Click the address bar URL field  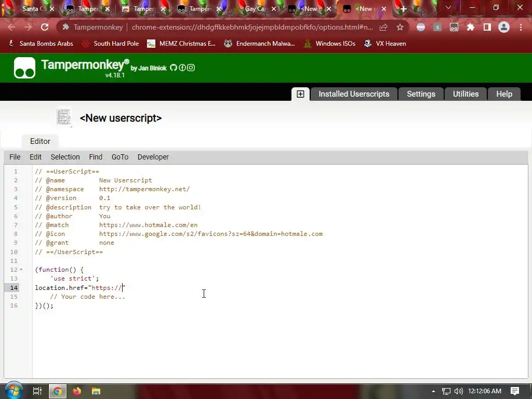point(252,27)
